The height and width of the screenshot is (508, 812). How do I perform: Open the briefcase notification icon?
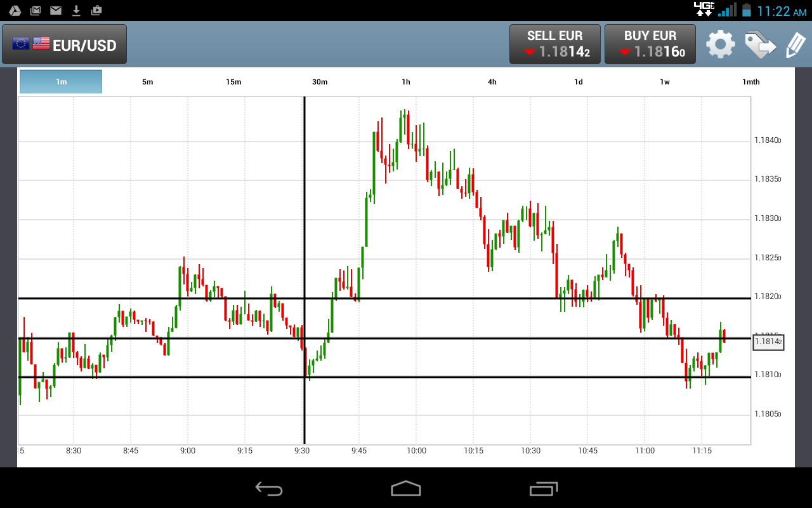click(x=96, y=10)
